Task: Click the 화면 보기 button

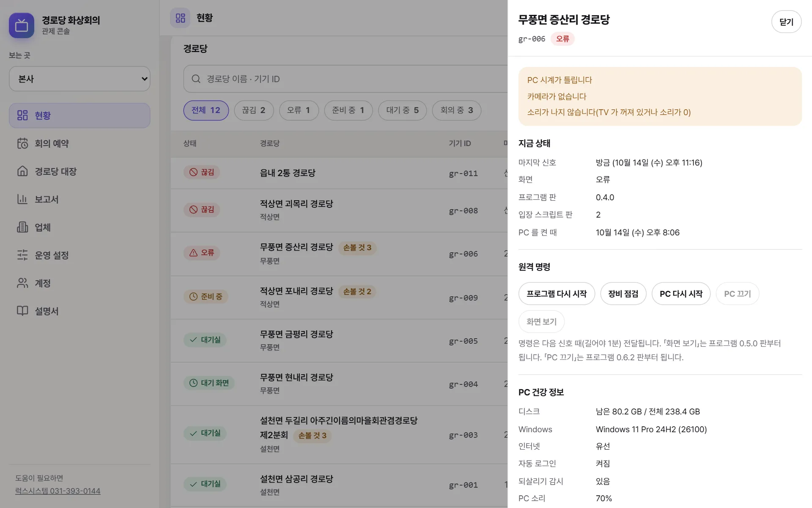Action: click(x=541, y=322)
